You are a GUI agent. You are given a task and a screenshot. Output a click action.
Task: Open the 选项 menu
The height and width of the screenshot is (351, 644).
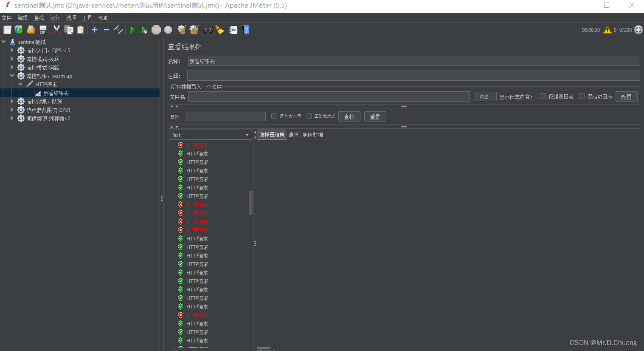coord(71,18)
